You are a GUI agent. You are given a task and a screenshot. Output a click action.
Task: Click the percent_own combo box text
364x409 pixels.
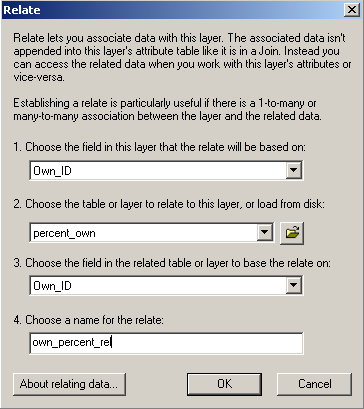(64, 233)
